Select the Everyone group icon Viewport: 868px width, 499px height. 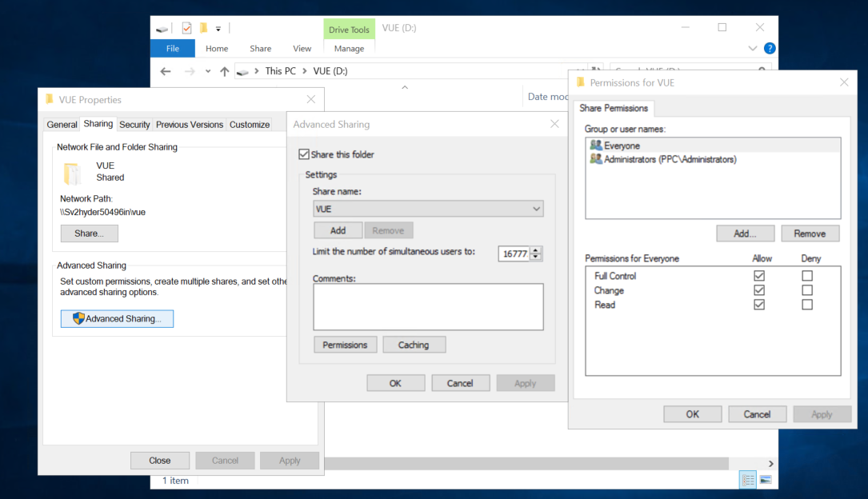(596, 145)
